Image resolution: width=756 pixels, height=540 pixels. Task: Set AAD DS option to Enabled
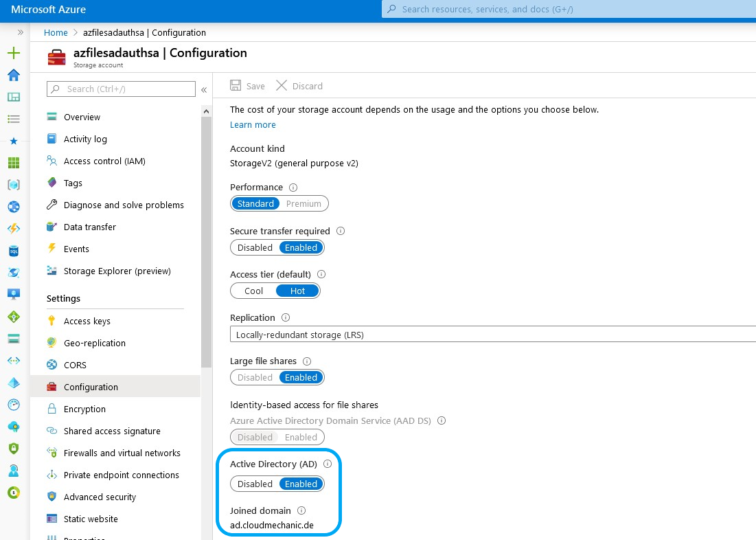pyautogui.click(x=301, y=437)
